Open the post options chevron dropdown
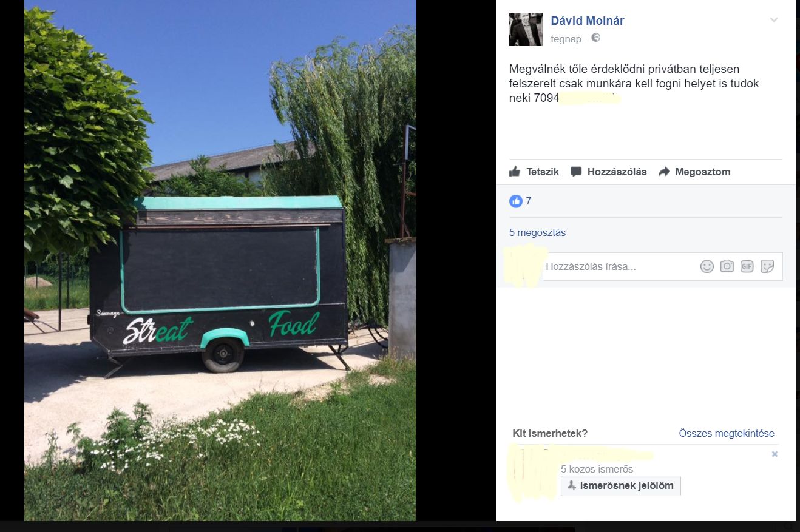This screenshot has width=800, height=532. (774, 20)
